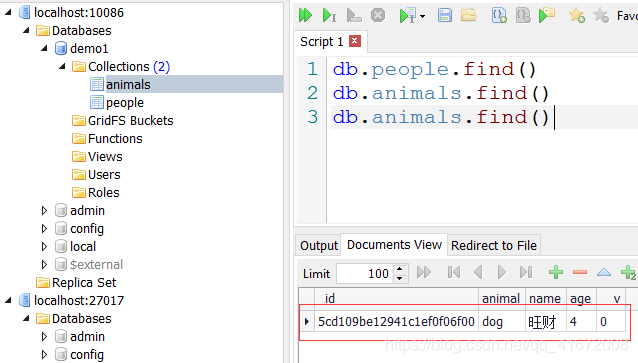
Task: Open the GridFS Buckets folder
Action: pos(131,120)
